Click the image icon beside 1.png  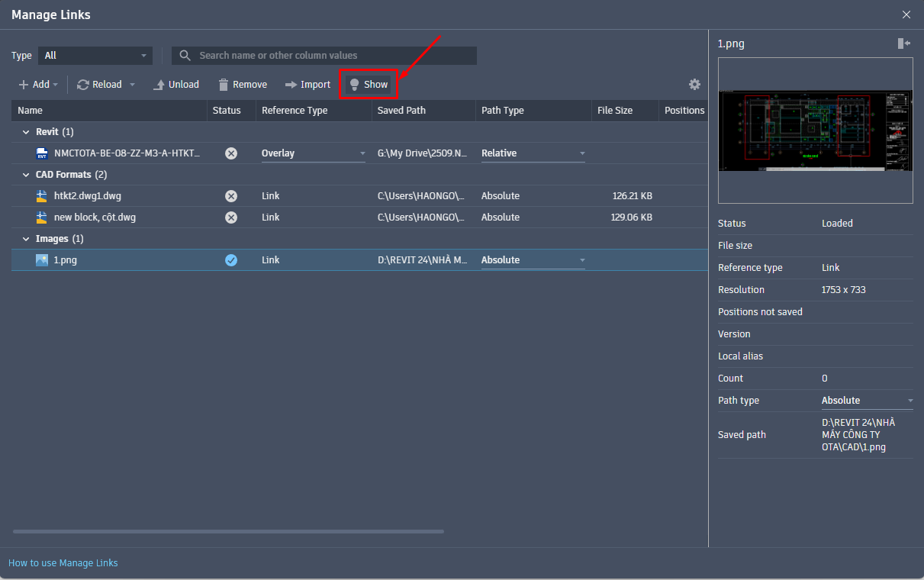42,260
